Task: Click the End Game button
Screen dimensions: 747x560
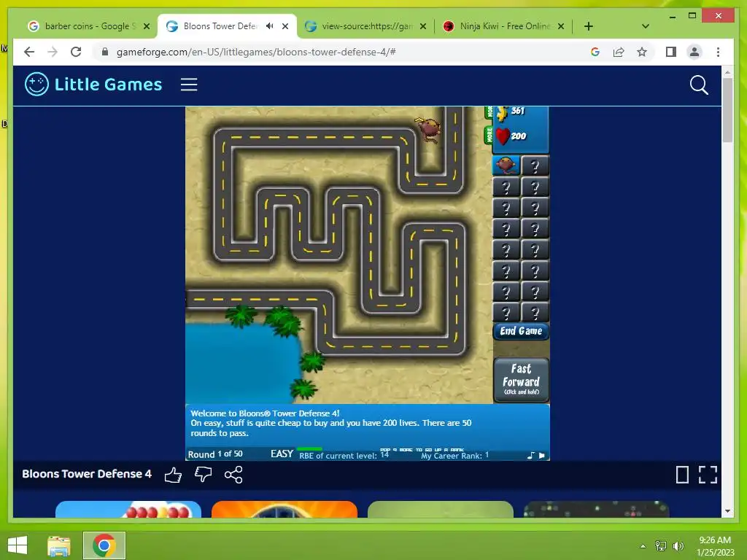Action: (521, 331)
